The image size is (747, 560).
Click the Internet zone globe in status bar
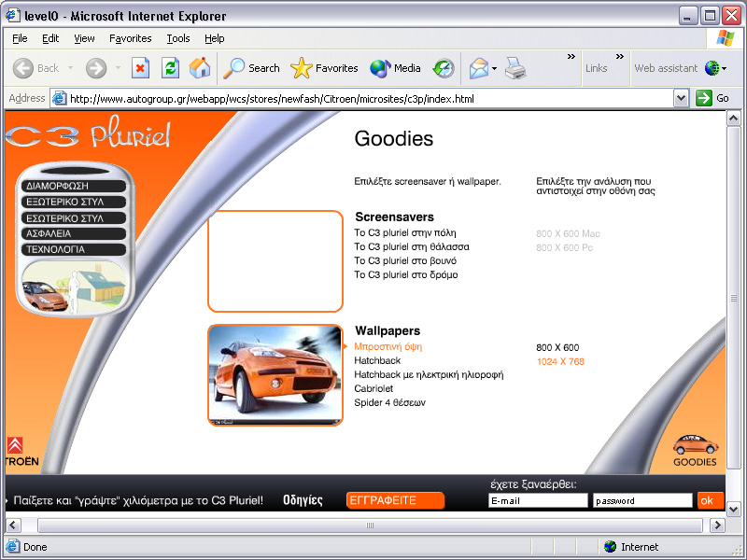(610, 547)
